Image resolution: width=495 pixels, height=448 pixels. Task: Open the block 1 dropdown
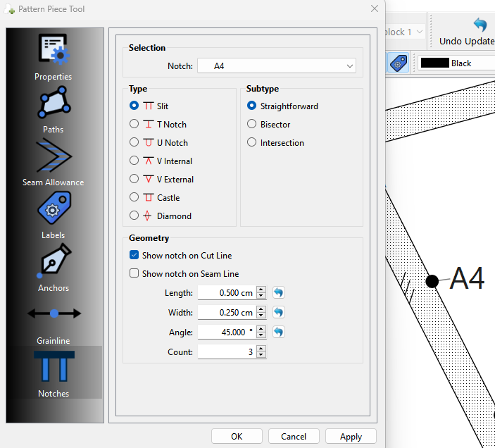(405, 32)
